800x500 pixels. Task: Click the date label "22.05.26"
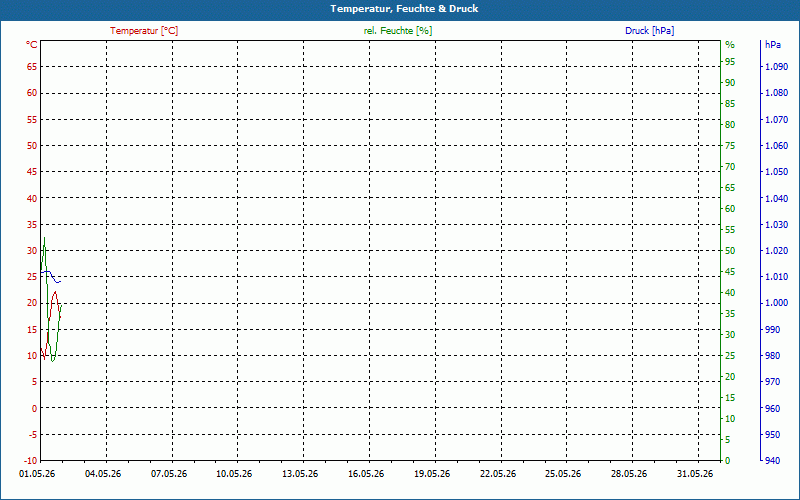(x=498, y=474)
